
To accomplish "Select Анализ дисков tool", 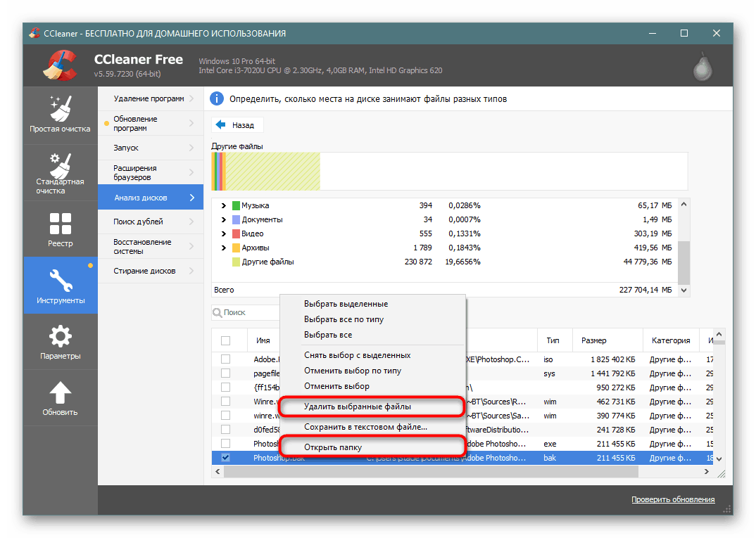I will 151,197.
